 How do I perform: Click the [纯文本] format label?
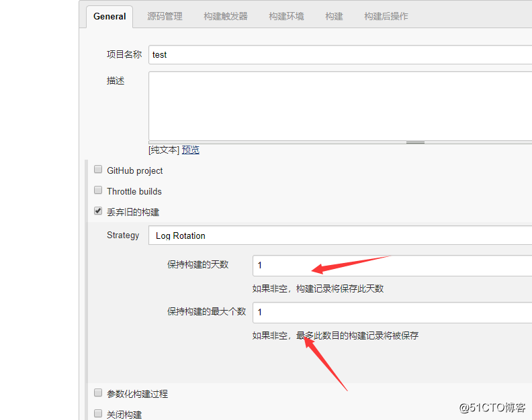click(x=164, y=150)
